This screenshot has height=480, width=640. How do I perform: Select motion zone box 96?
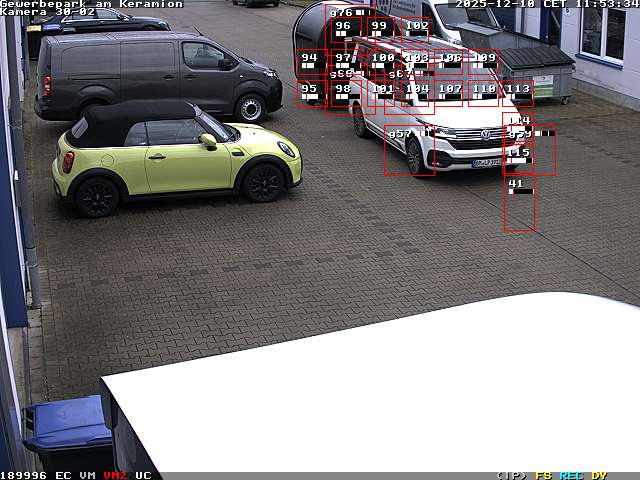[x=343, y=31]
